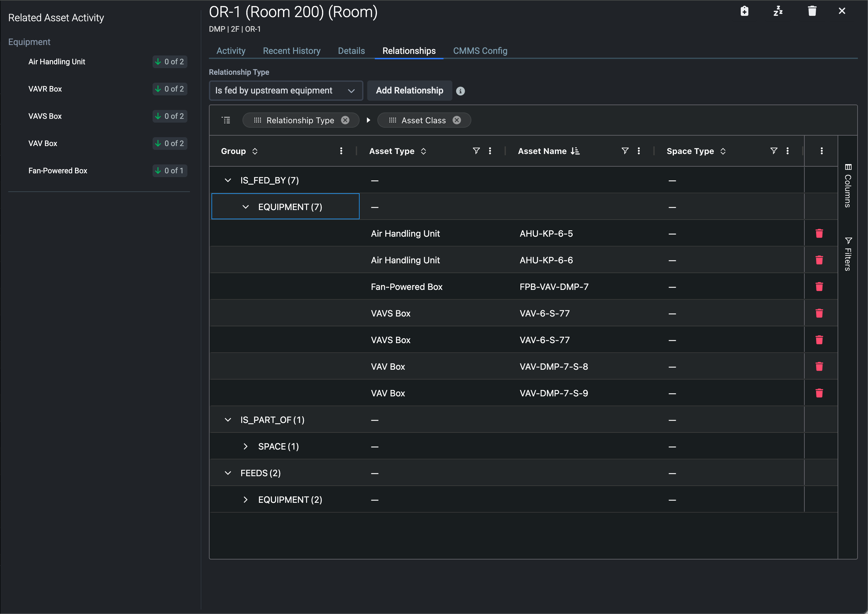Click the snooze icon in header

click(778, 11)
